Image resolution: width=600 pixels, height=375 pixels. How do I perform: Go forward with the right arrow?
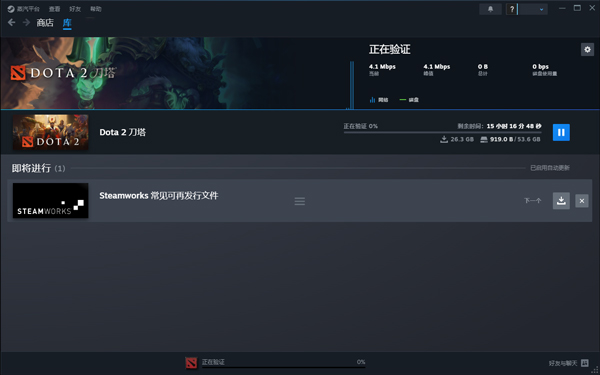point(26,23)
